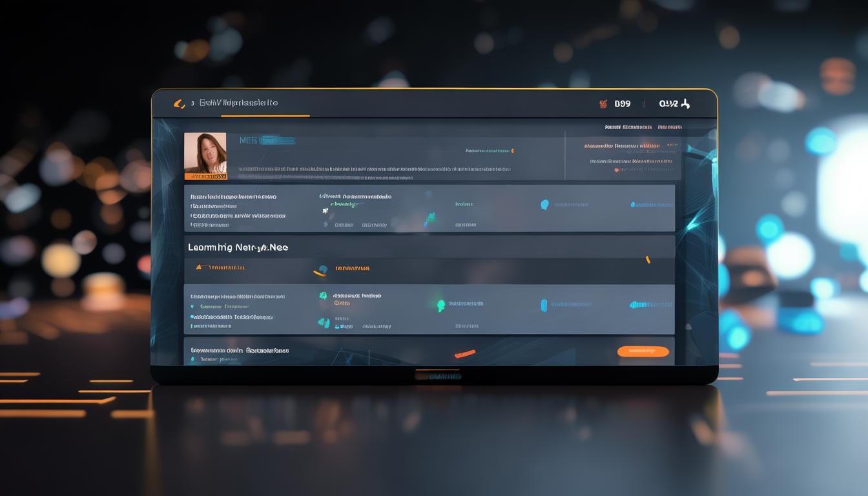
Task: Click the small orange marker in Learning row
Action: 648,260
